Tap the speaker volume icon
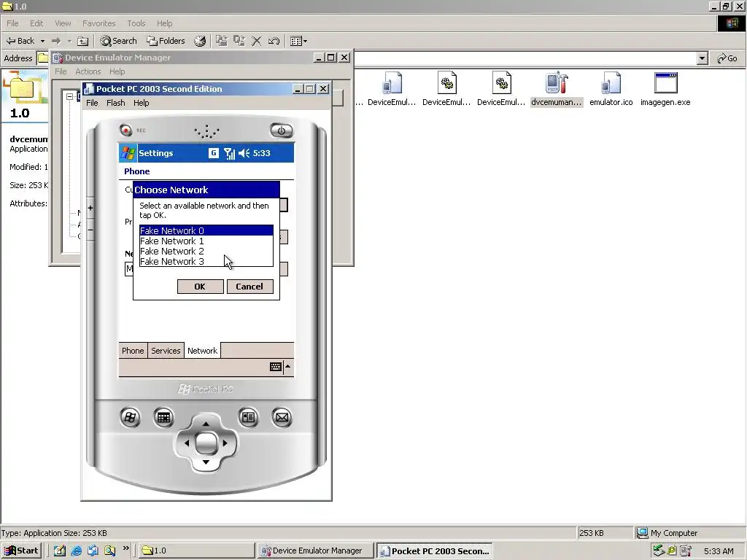This screenshot has height=560, width=747. pos(244,153)
